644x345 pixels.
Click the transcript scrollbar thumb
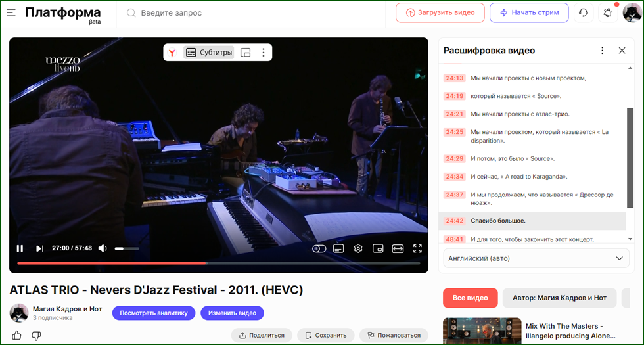coord(630,158)
